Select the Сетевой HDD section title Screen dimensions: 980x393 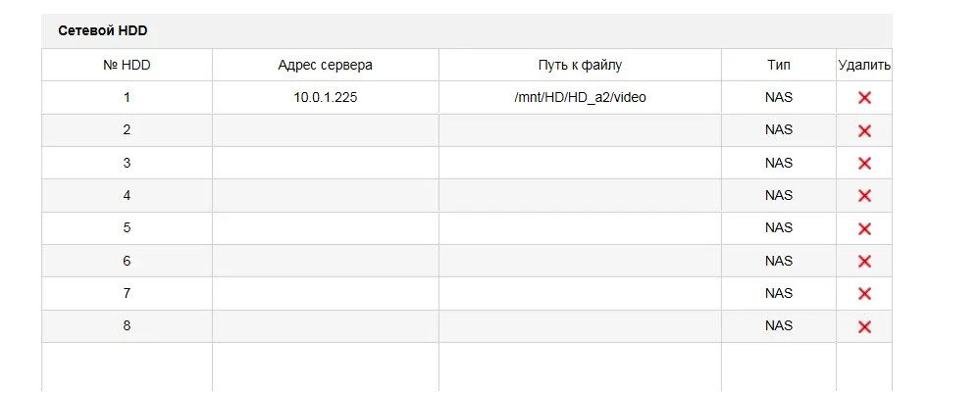click(103, 31)
